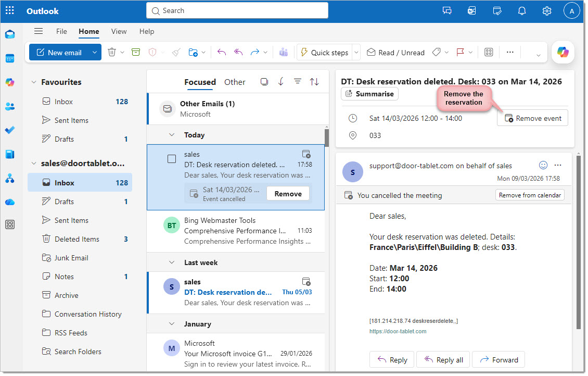Click the Sweep broom icon
Image resolution: width=588 pixels, height=376 pixels.
click(x=176, y=53)
